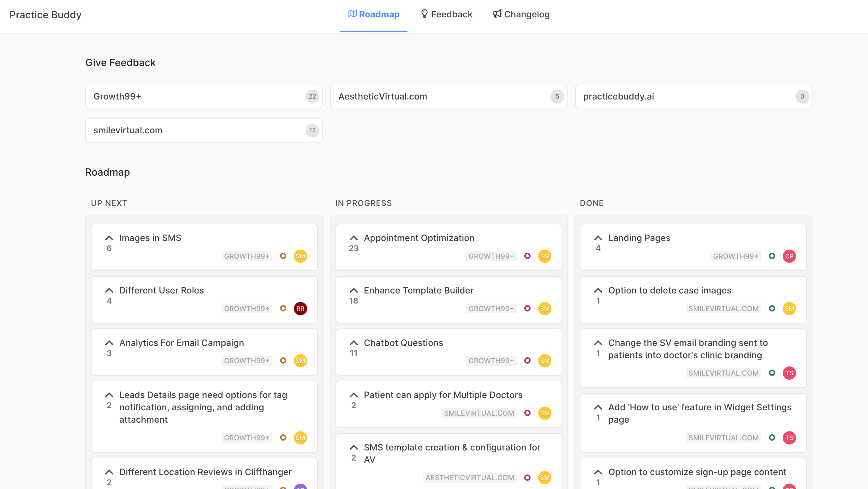Expand the Analytics For Email Campaign card

point(109,343)
